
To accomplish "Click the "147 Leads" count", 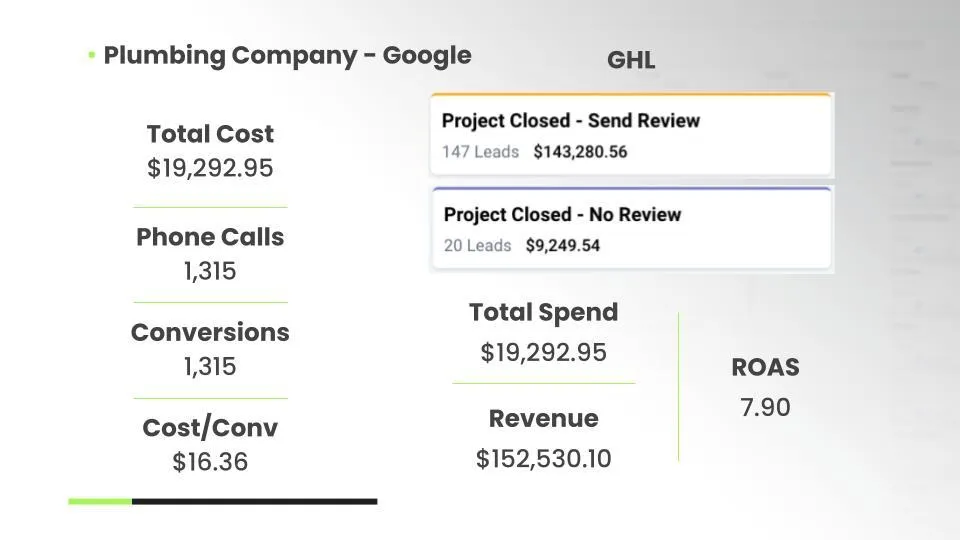I will pyautogui.click(x=480, y=152).
